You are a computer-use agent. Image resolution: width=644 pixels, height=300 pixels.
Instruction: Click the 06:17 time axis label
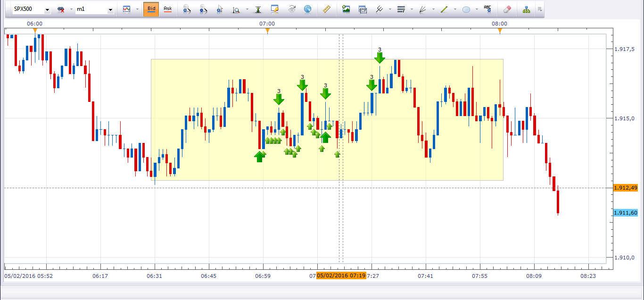coord(100,276)
